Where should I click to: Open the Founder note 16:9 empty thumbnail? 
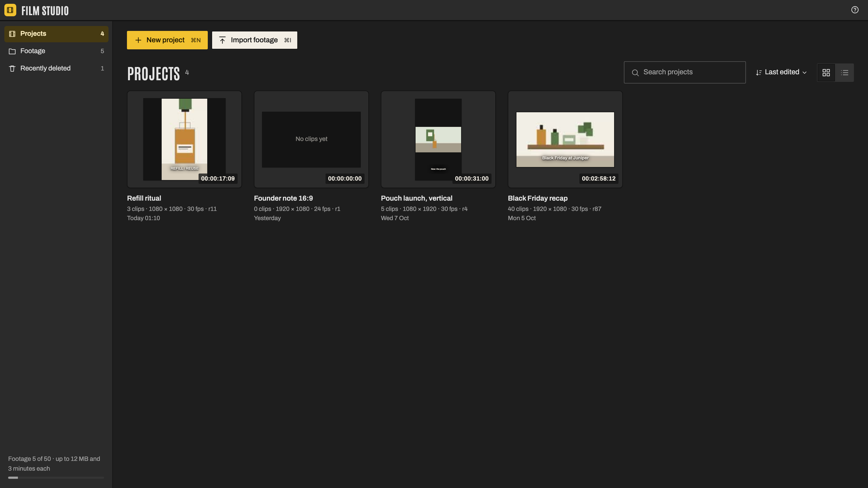click(x=311, y=139)
